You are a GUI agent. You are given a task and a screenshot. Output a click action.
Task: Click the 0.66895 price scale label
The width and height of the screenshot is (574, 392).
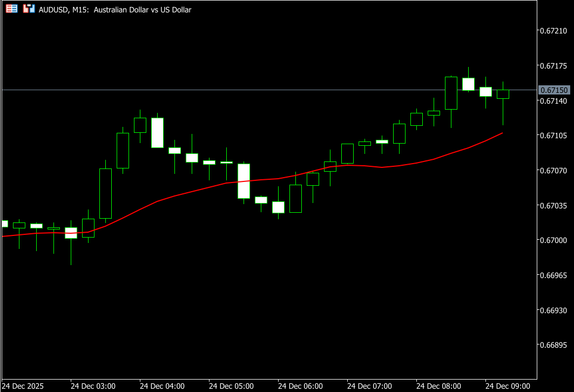(x=553, y=345)
